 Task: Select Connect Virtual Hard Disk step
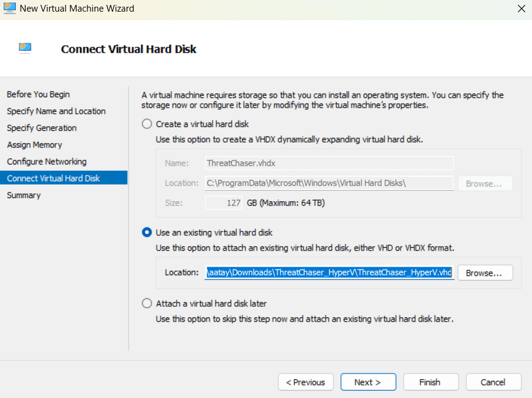(x=53, y=179)
